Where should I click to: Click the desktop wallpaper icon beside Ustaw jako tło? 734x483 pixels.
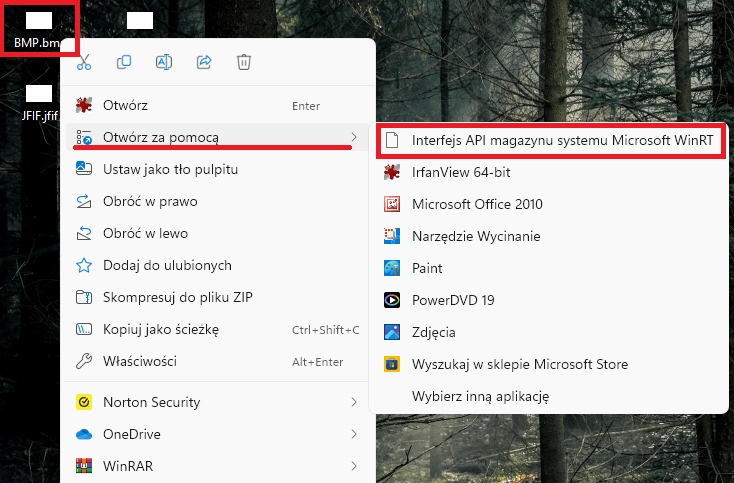pos(84,169)
